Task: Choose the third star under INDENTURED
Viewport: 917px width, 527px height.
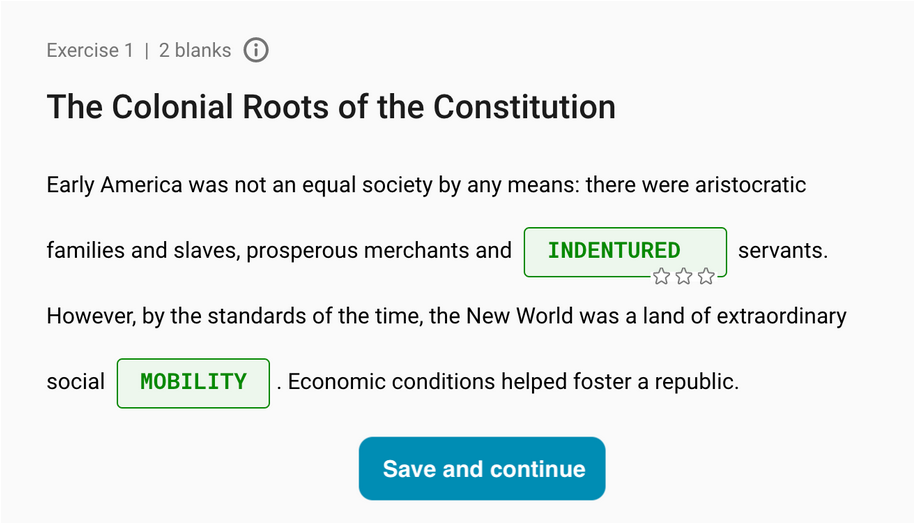Action: tap(706, 276)
